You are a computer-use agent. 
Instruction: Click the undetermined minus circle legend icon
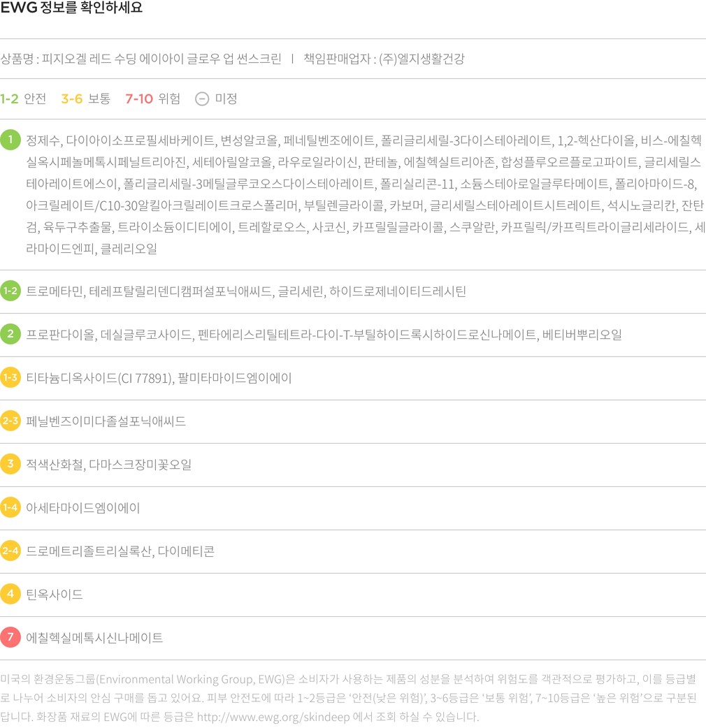pyautogui.click(x=201, y=99)
